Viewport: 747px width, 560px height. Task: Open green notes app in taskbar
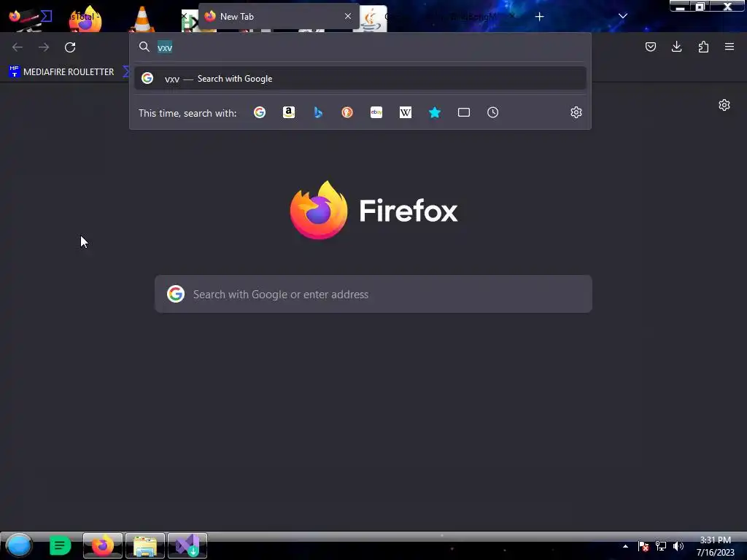point(60,545)
